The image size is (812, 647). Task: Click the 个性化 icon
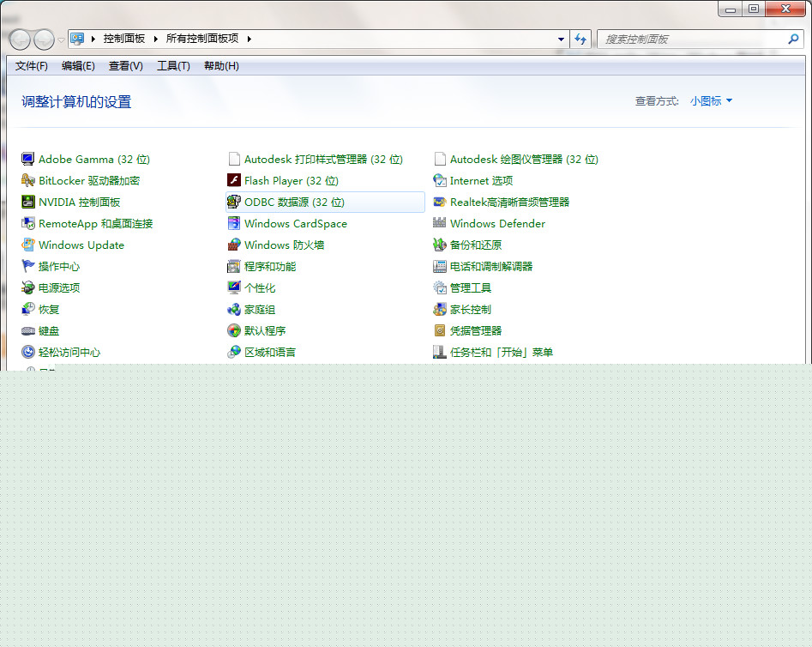234,287
